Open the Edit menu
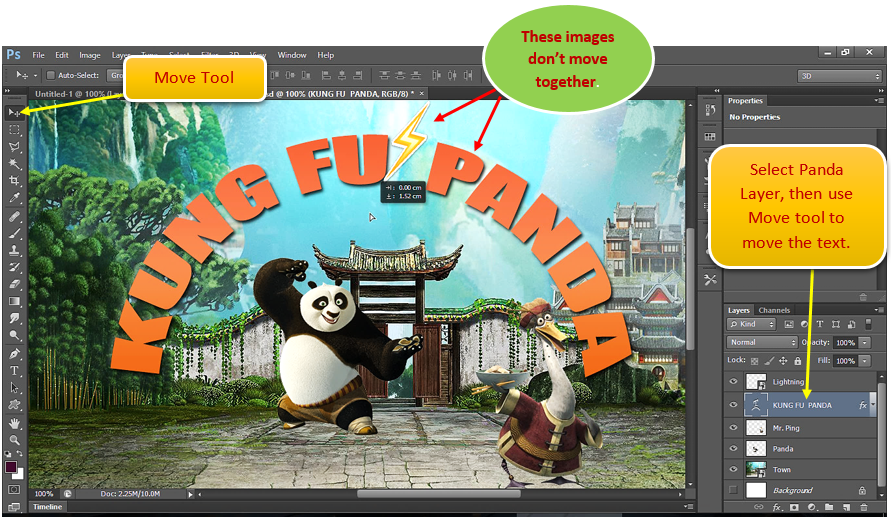The image size is (891, 519). point(61,55)
